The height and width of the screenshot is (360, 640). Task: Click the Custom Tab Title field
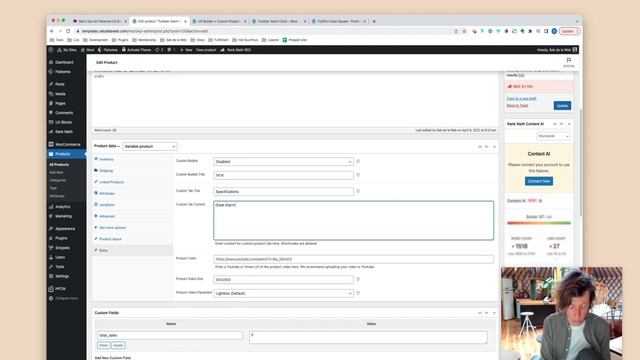pos(283,191)
